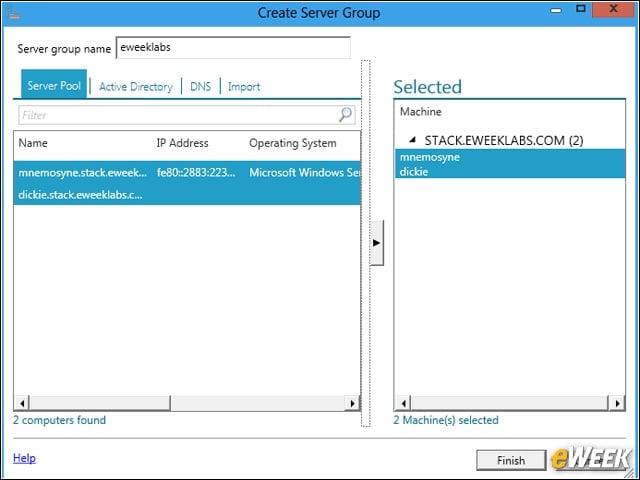Click the Microsoft Windows Server OS cell

point(304,173)
